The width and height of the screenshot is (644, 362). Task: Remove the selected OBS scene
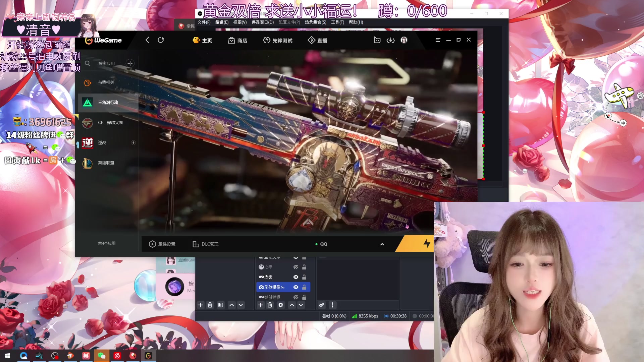coord(210,305)
